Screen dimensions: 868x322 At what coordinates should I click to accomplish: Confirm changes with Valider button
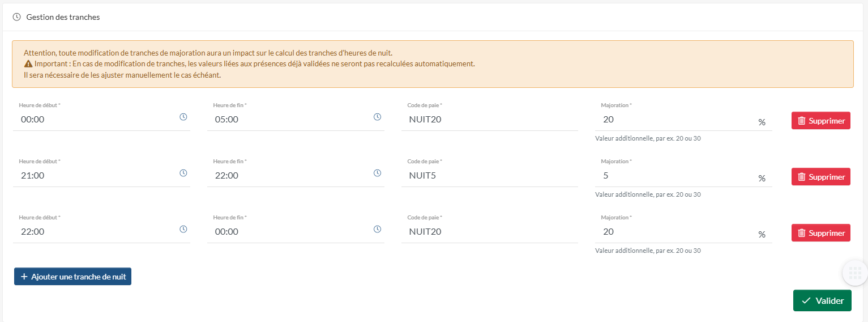tap(822, 301)
